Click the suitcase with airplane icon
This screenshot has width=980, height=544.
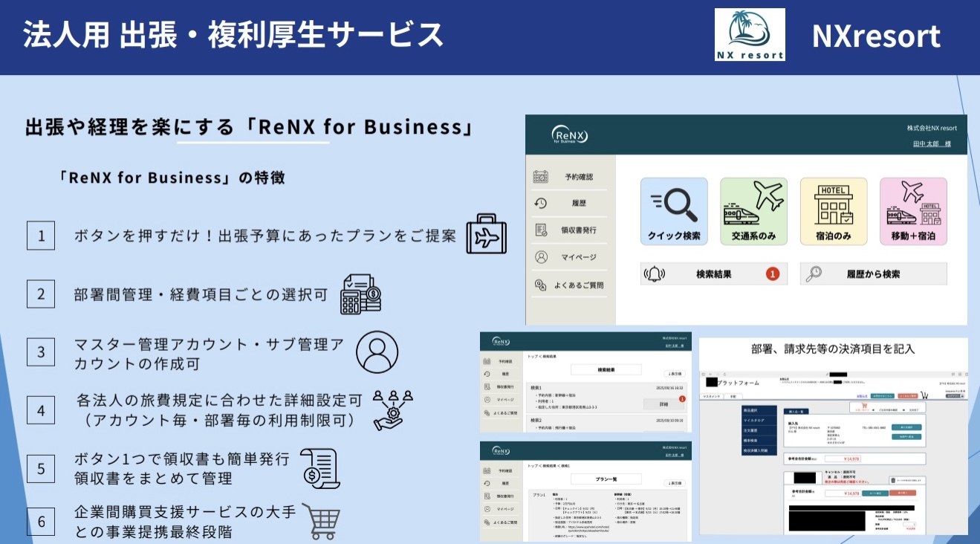click(x=486, y=234)
